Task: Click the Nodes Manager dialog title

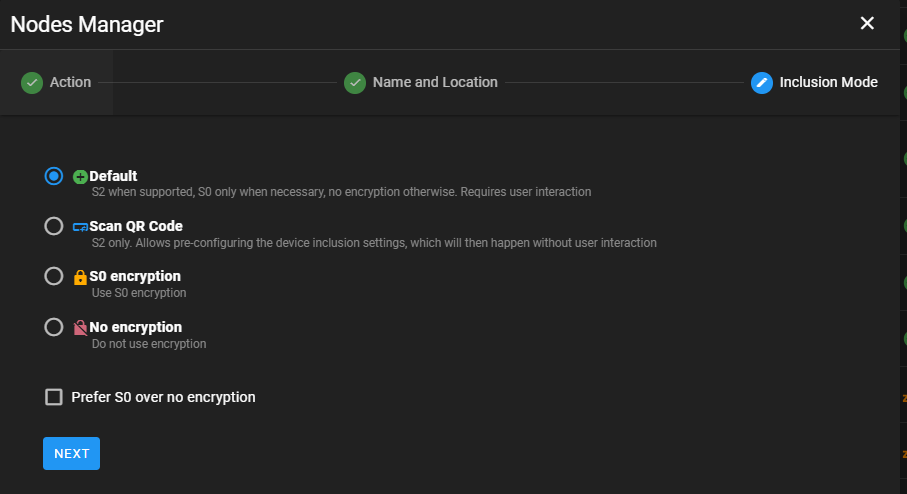Action: tap(87, 24)
